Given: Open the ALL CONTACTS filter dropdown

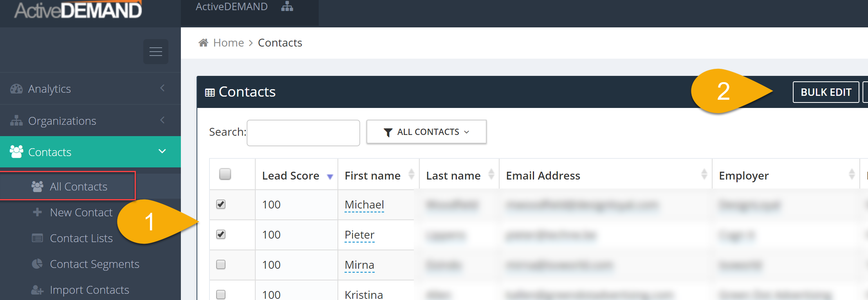Looking at the screenshot, I should pyautogui.click(x=426, y=132).
